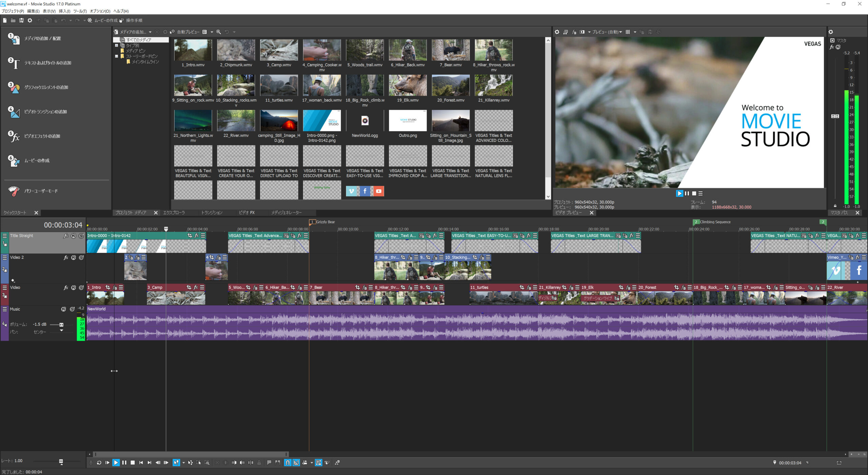The image size is (868, 475).
Task: Open video output FX in preview
Action: [574, 32]
